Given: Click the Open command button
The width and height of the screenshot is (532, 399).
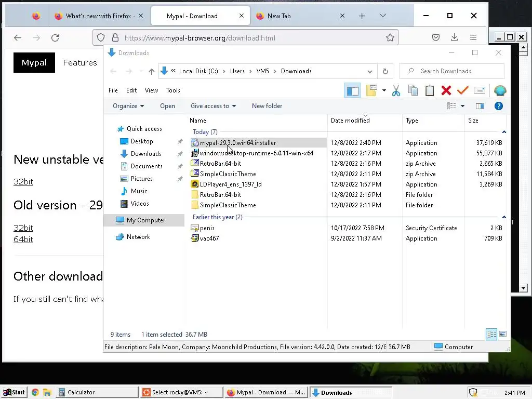Looking at the screenshot, I should click(x=168, y=106).
